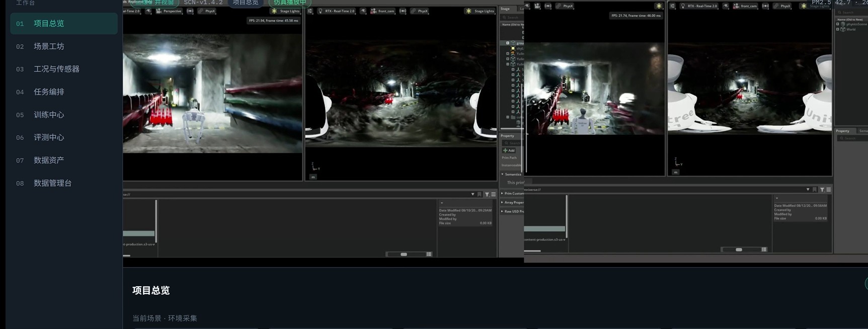Open viewport settings sliders icon beside RTX - Real-Time 2.0
This screenshot has width=868, height=329.
click(310, 11)
